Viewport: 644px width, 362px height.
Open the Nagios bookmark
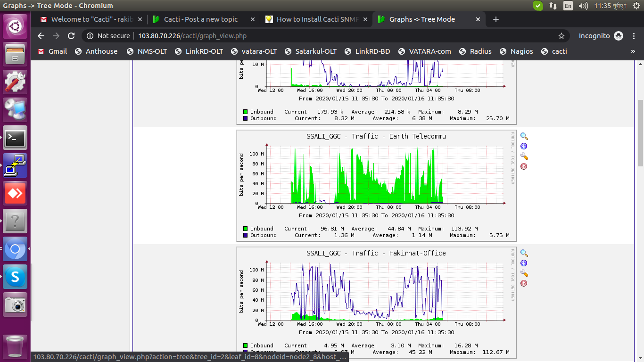pos(516,51)
